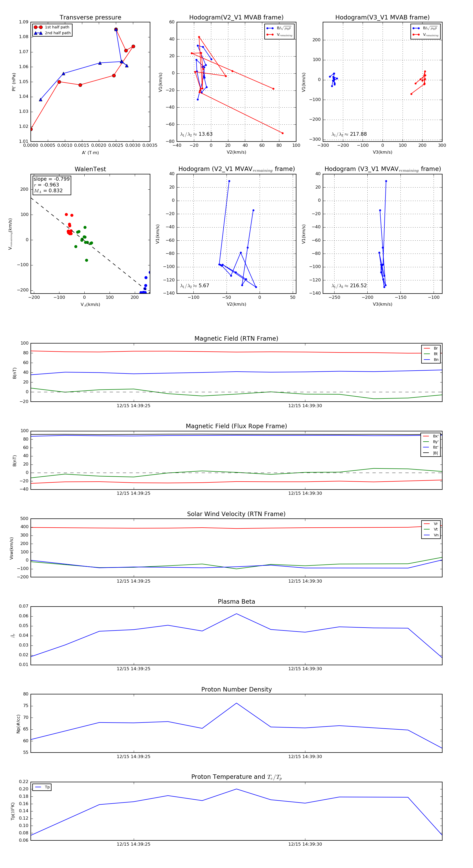Click the 14:39:30 tick under Proton Number Density
The width and height of the screenshot is (473, 868).
(x=305, y=756)
